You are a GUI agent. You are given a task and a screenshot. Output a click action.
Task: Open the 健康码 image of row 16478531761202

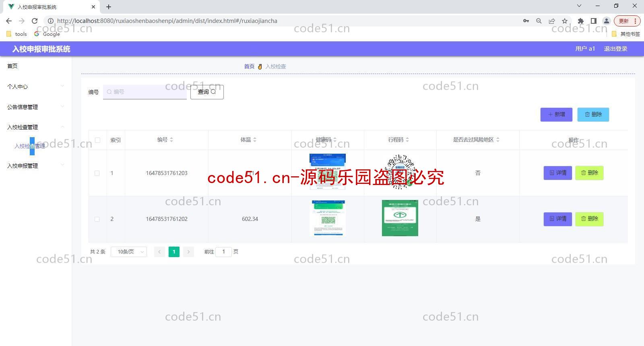pyautogui.click(x=328, y=218)
